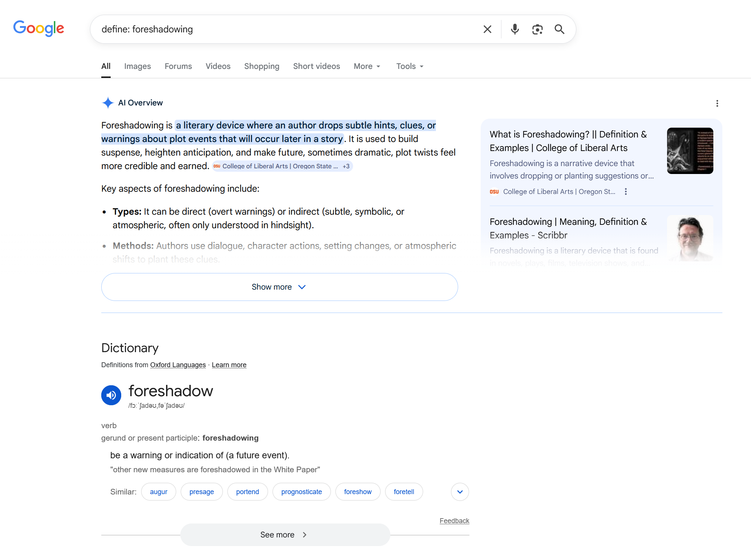Open the Scribbr result thumbnail image

click(690, 238)
